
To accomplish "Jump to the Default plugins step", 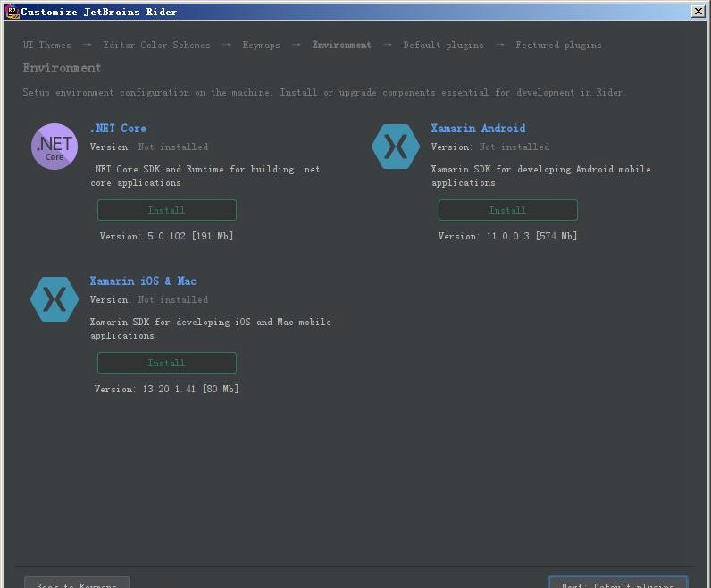I will click(x=443, y=45).
